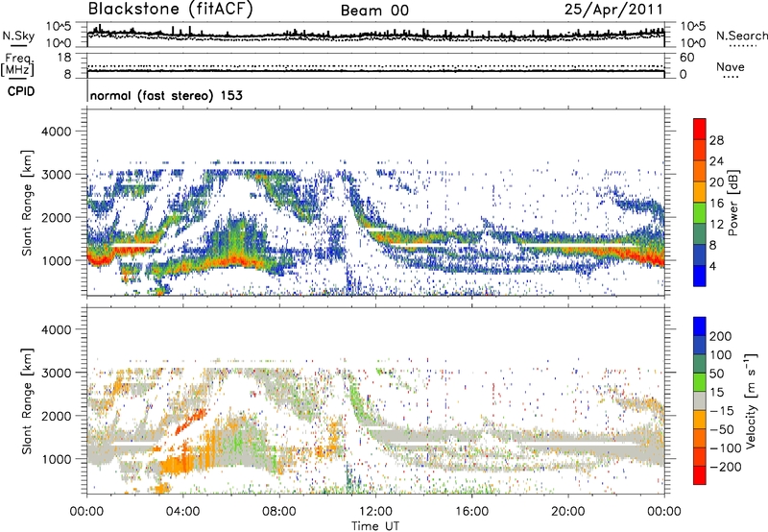Click the 18 tick on frequency axis
Image resolution: width=768 pixels, height=532 pixels.
pyautogui.click(x=64, y=58)
